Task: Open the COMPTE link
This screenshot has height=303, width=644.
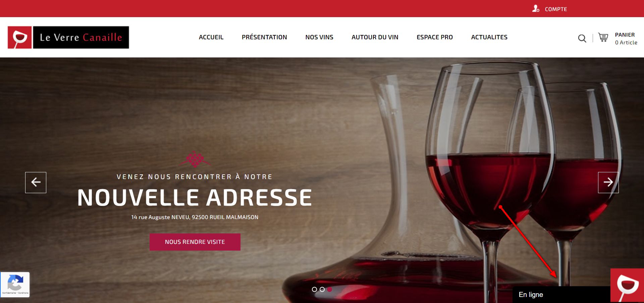Action: 556,9
